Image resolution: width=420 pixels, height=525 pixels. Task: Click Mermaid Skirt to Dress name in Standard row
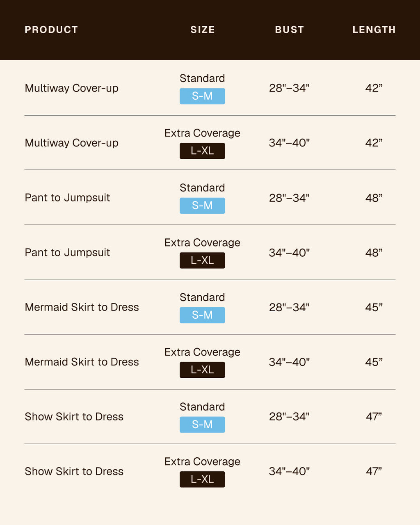[x=82, y=307]
